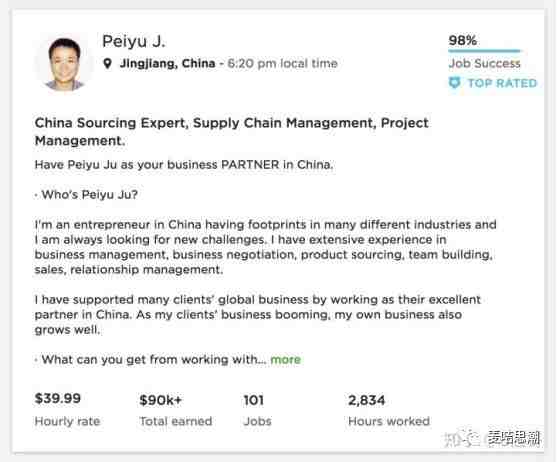Select the TOP RATED label
557x462 pixels.
click(x=502, y=83)
